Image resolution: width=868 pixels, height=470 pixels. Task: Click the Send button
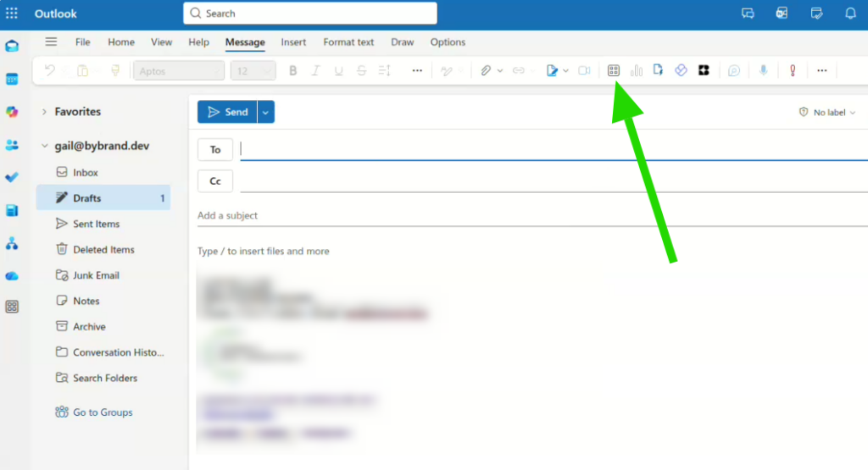[x=227, y=113]
